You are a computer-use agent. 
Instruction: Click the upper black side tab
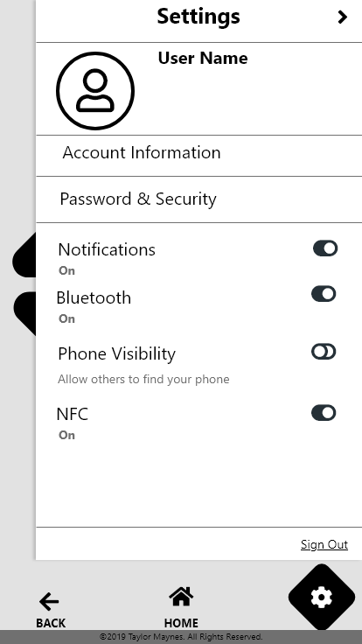tap(24, 255)
